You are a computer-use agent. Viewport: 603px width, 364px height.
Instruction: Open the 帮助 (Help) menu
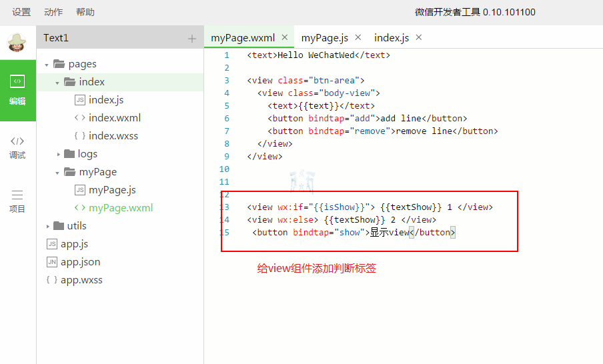point(85,12)
